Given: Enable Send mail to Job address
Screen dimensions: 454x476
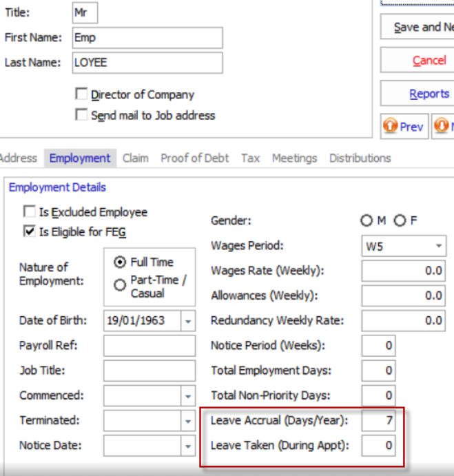Looking at the screenshot, I should pyautogui.click(x=82, y=115).
